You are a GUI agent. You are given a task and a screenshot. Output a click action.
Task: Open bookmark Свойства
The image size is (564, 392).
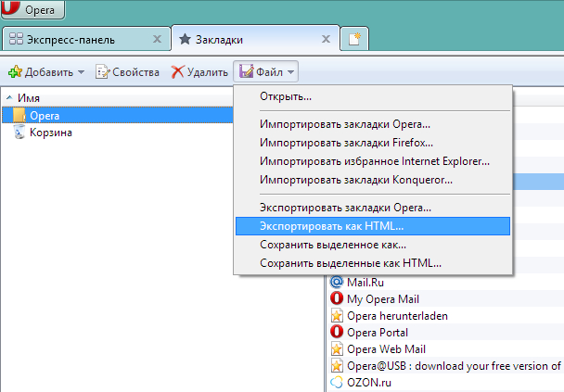(127, 72)
